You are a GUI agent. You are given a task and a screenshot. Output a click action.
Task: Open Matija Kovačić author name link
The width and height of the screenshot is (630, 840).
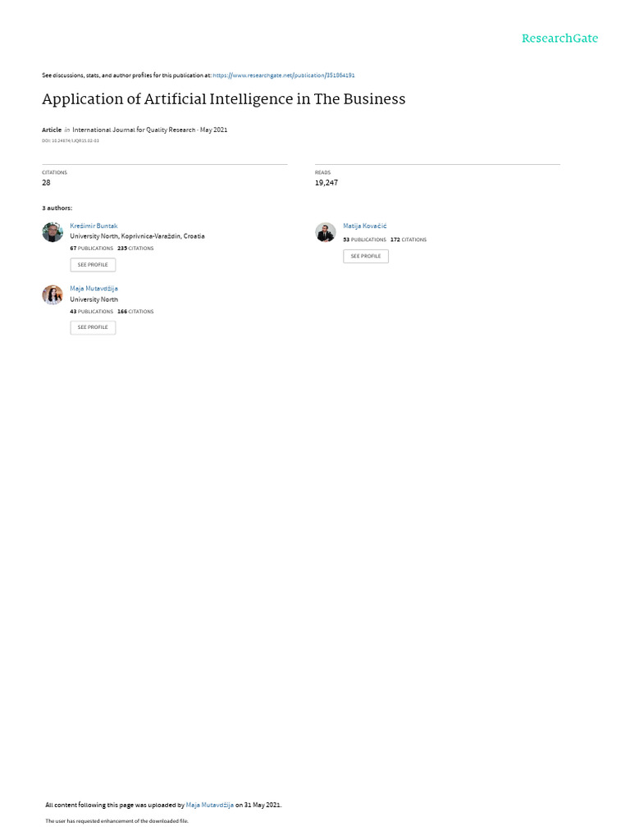(365, 226)
